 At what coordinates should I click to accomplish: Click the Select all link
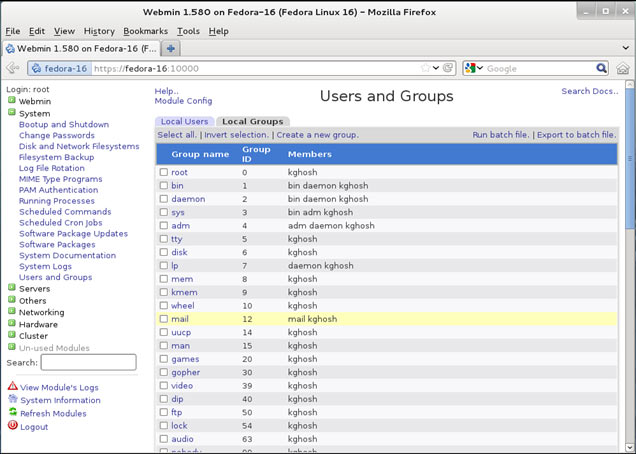177,135
